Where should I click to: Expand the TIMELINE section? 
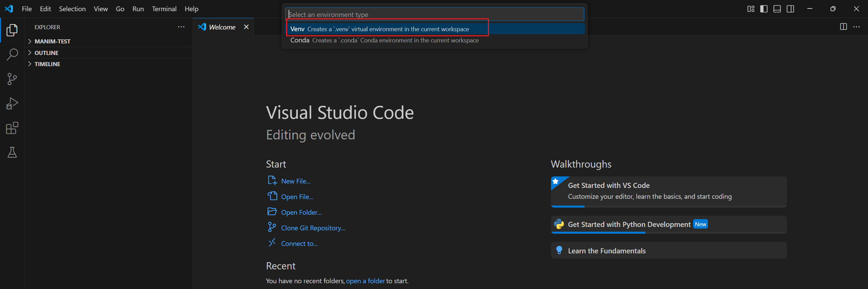click(108, 64)
